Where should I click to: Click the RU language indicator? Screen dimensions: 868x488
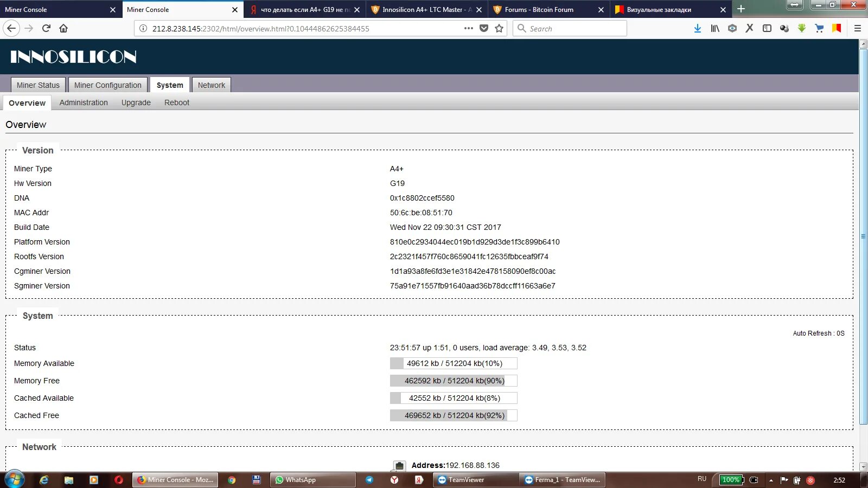[x=702, y=479]
